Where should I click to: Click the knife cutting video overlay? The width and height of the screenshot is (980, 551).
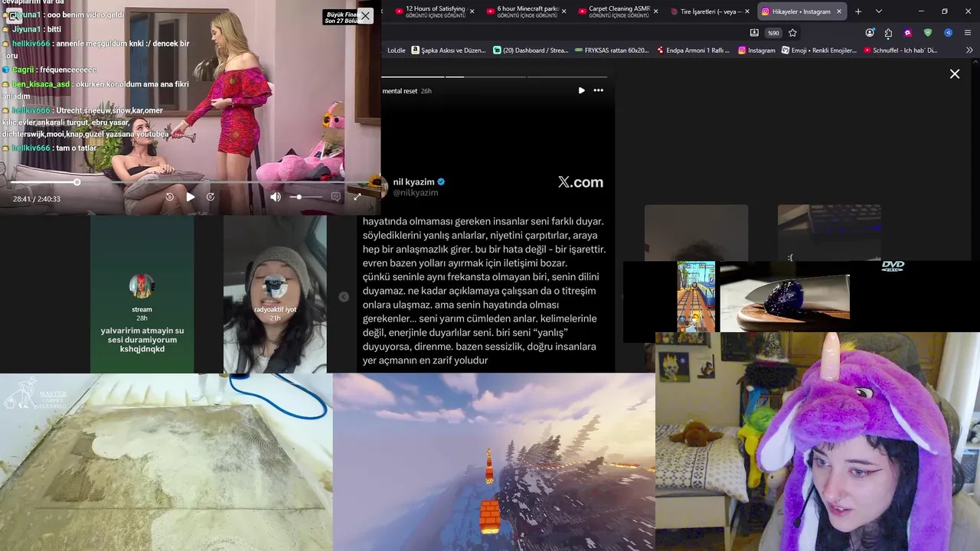point(785,296)
